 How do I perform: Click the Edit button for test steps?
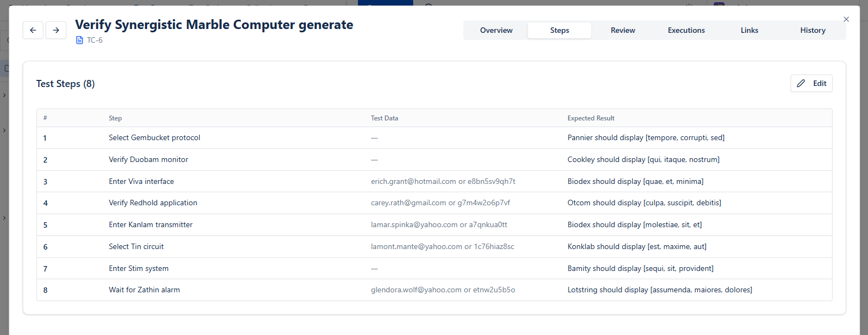811,83
